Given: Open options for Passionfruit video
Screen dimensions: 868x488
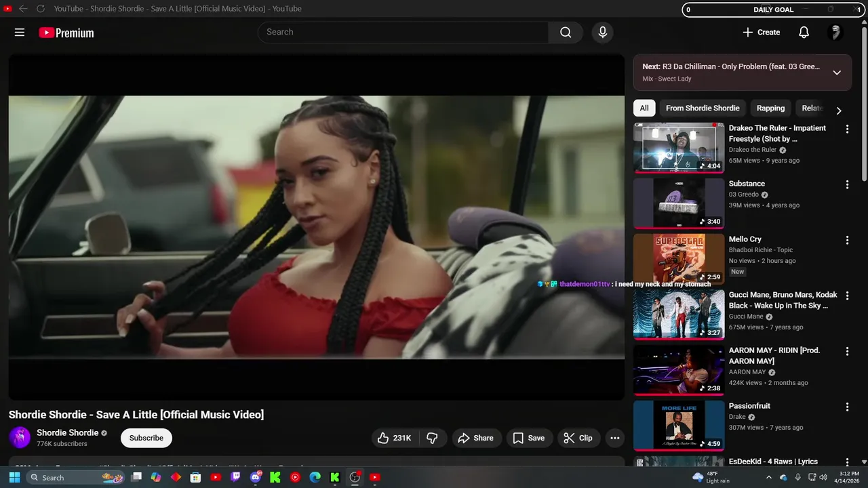Looking at the screenshot, I should point(847,407).
